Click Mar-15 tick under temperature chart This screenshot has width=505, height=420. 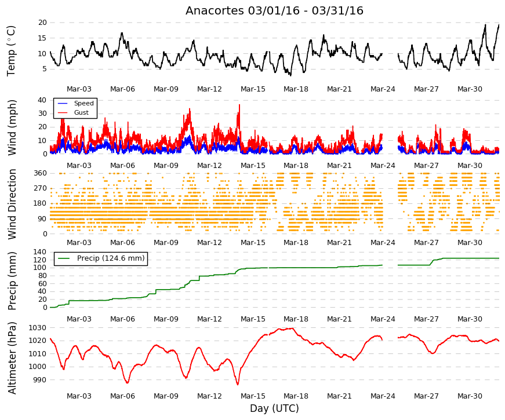pyautogui.click(x=253, y=89)
